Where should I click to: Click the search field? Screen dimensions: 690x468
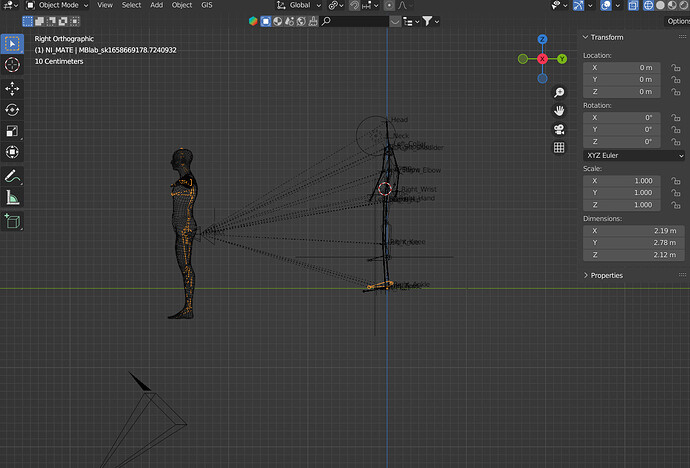coord(354,21)
